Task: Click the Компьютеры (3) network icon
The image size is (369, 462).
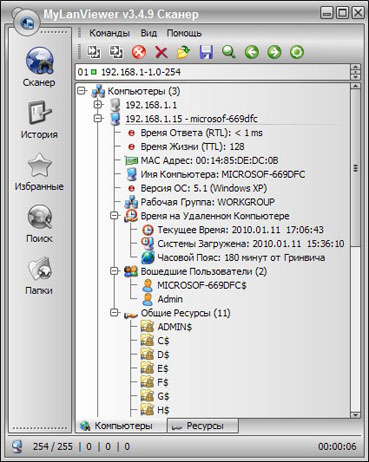Action: 98,91
